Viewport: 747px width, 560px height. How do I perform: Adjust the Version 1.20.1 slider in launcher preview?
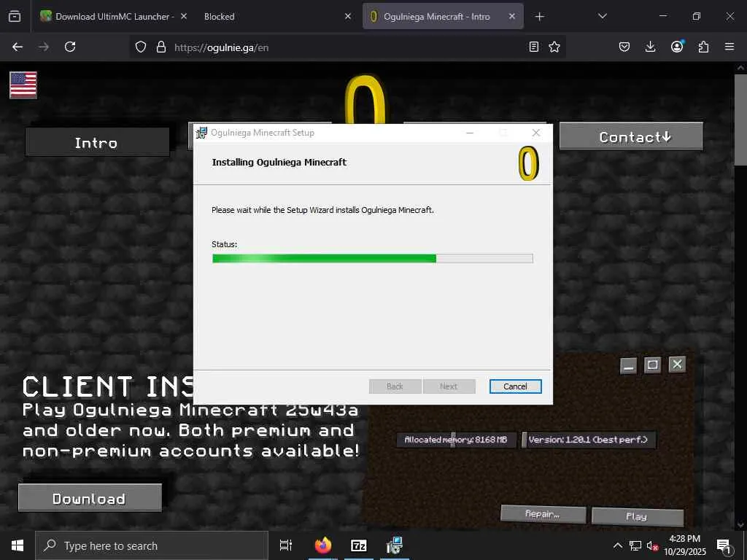(589, 439)
